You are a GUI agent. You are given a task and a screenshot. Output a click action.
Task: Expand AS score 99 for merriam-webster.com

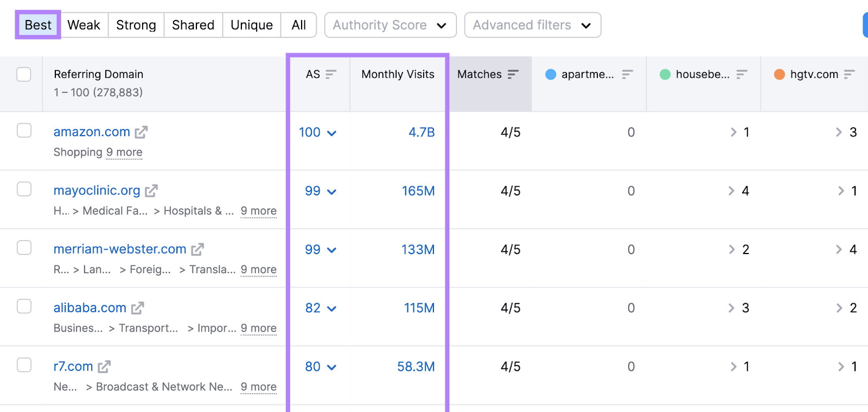(321, 250)
